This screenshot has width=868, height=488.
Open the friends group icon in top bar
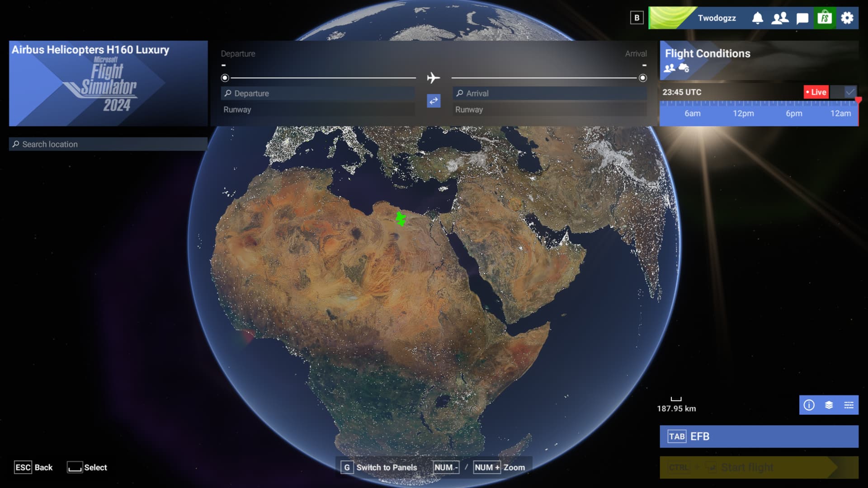click(780, 18)
